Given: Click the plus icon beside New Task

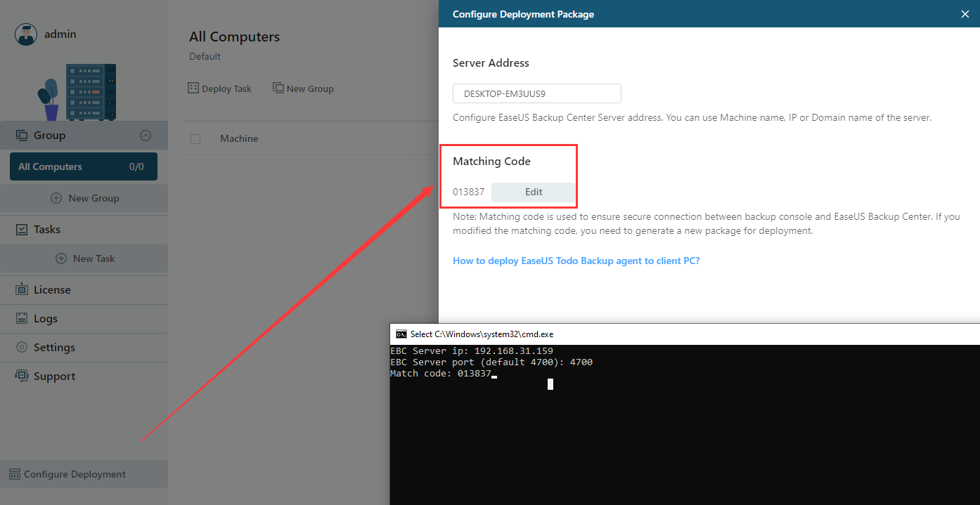Looking at the screenshot, I should coord(61,258).
